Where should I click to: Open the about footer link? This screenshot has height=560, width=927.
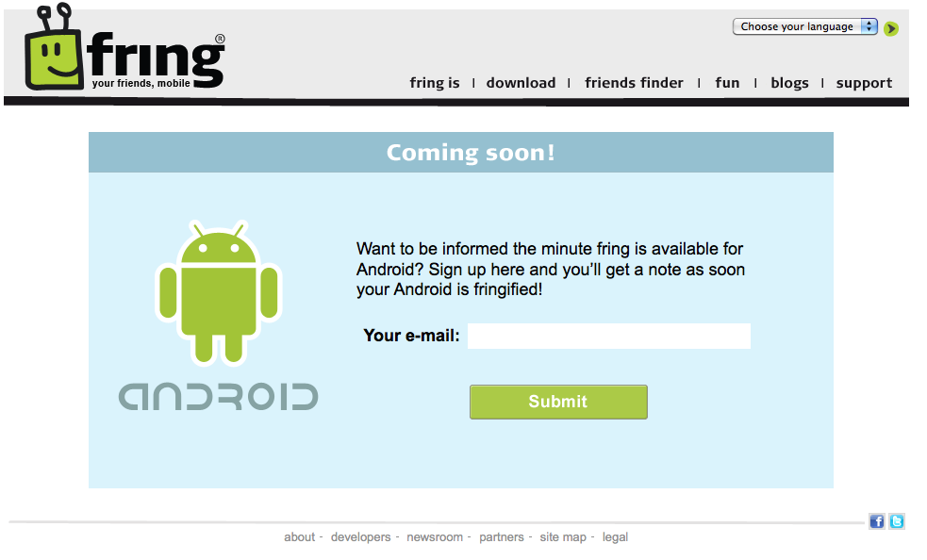point(299,537)
